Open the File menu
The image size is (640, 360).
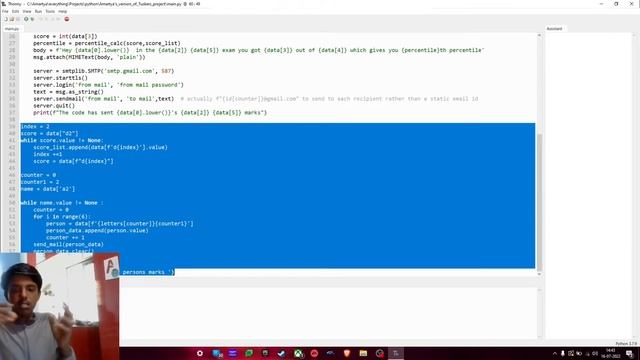5,11
